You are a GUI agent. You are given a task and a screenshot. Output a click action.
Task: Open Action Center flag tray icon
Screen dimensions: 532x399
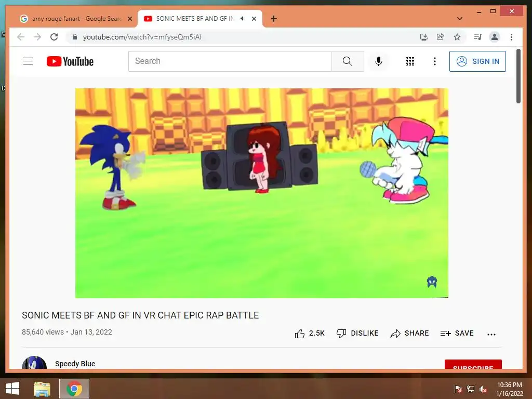pos(458,389)
